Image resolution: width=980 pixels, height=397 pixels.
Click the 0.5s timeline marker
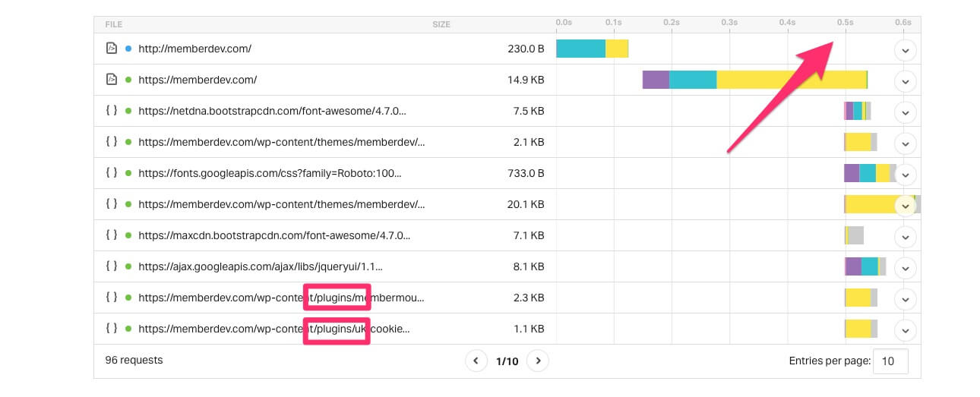[845, 23]
